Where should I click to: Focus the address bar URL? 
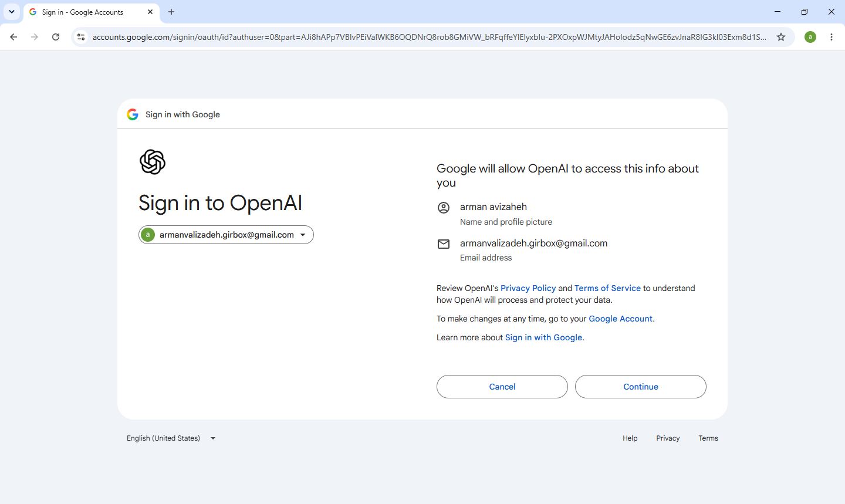click(430, 37)
